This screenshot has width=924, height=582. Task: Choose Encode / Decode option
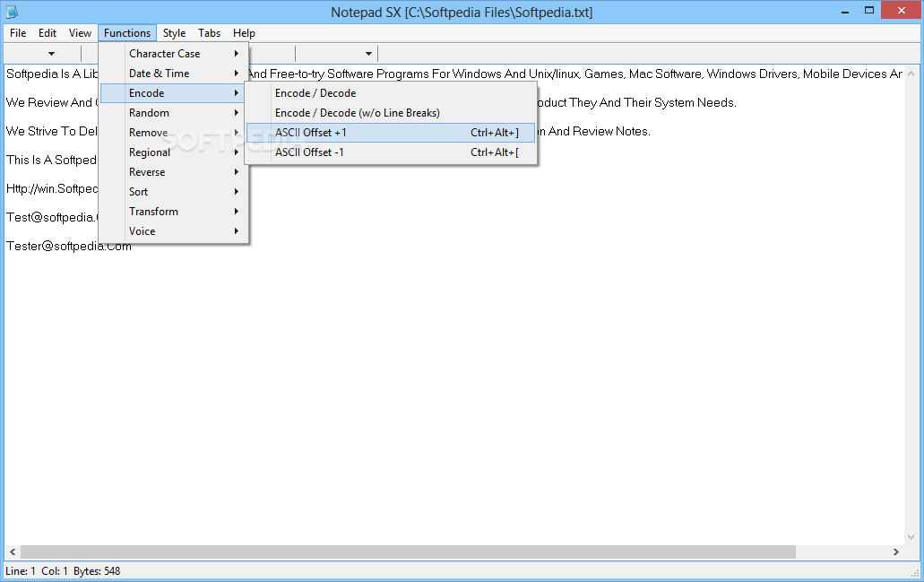(x=391, y=93)
